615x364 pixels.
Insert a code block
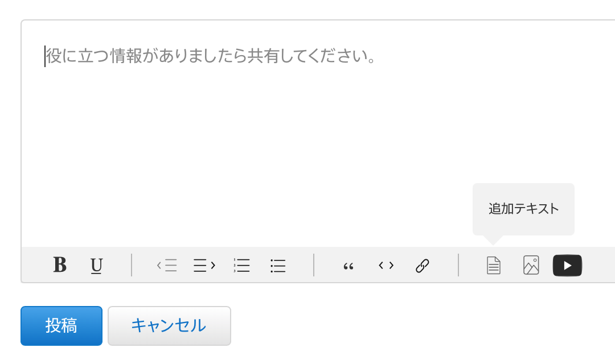[386, 265]
